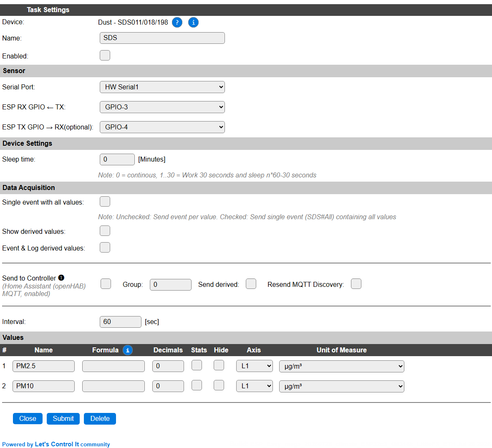The image size is (492, 448).
Task: Open the Serial Port dropdown
Action: (162, 87)
